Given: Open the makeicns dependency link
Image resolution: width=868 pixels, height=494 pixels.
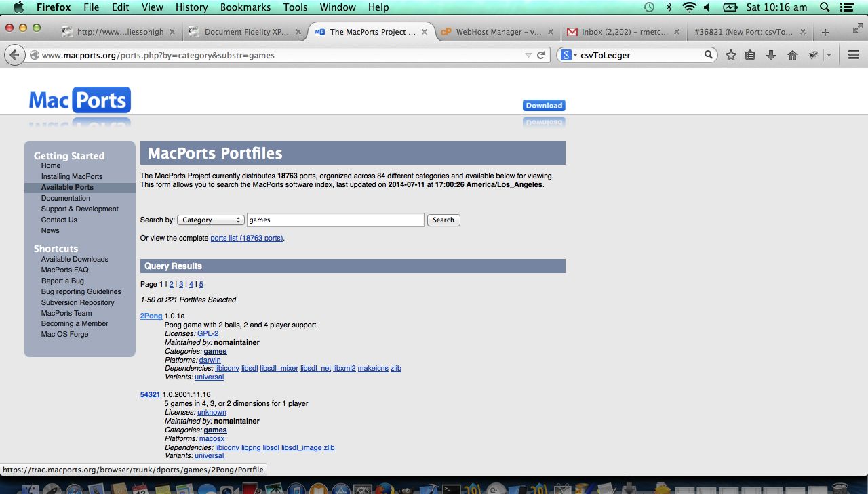Looking at the screenshot, I should coord(372,368).
